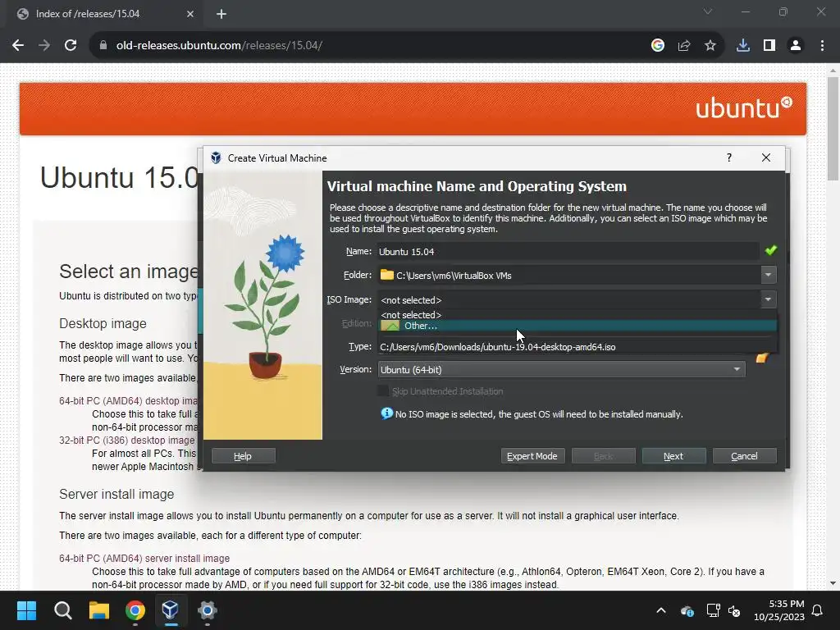840x630 pixels.
Task: Open the gear app in the taskbar
Action: tap(207, 610)
